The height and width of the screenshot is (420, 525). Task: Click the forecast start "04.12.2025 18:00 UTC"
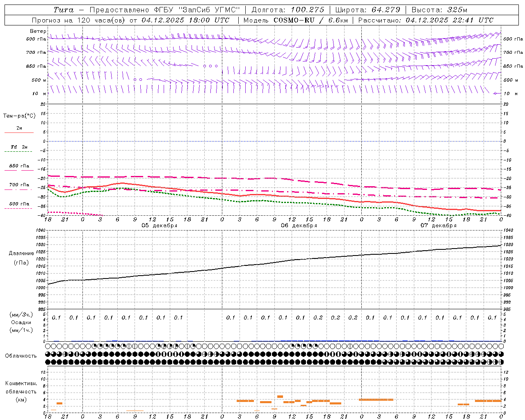tap(186, 20)
